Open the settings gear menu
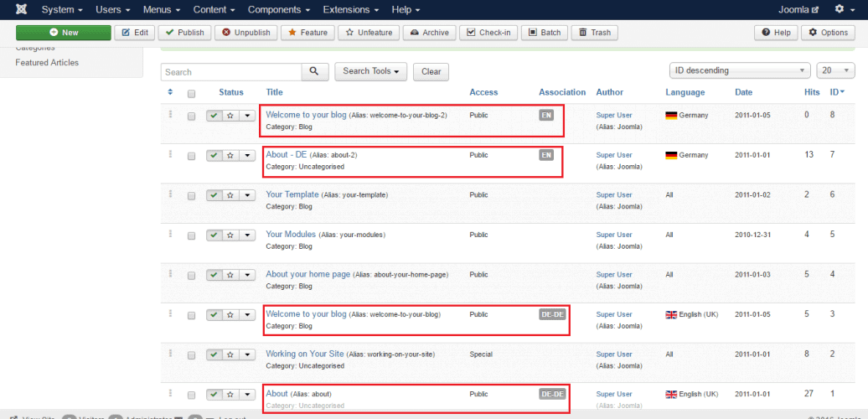Image resolution: width=868 pixels, height=419 pixels. [x=845, y=10]
